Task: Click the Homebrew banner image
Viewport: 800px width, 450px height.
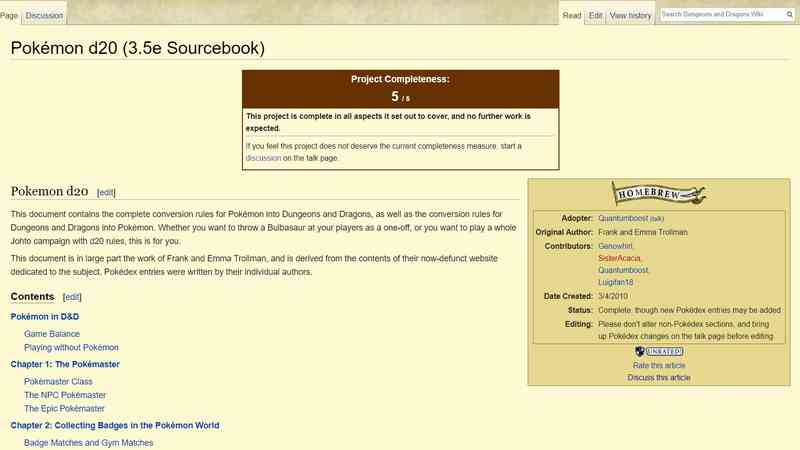Action: [659, 195]
